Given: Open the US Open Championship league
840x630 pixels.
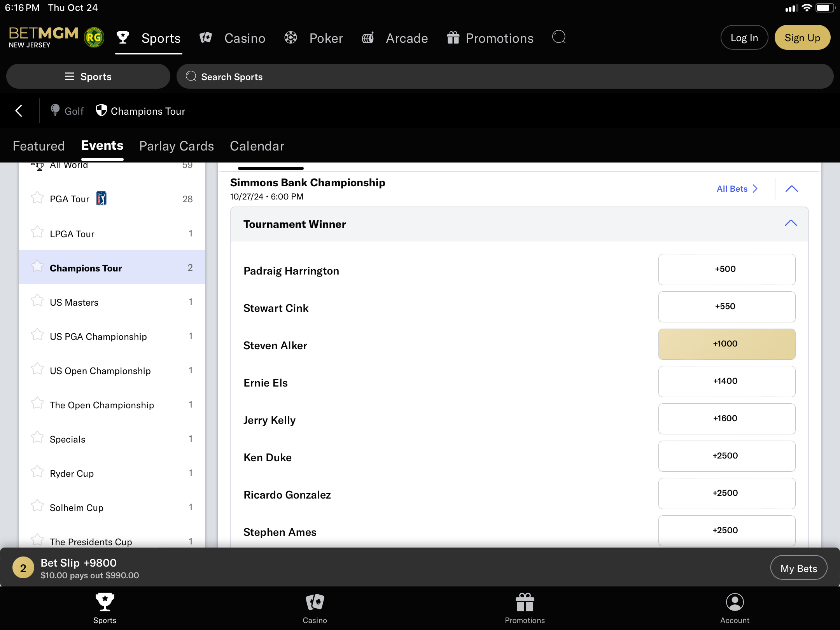Looking at the screenshot, I should pyautogui.click(x=112, y=370).
